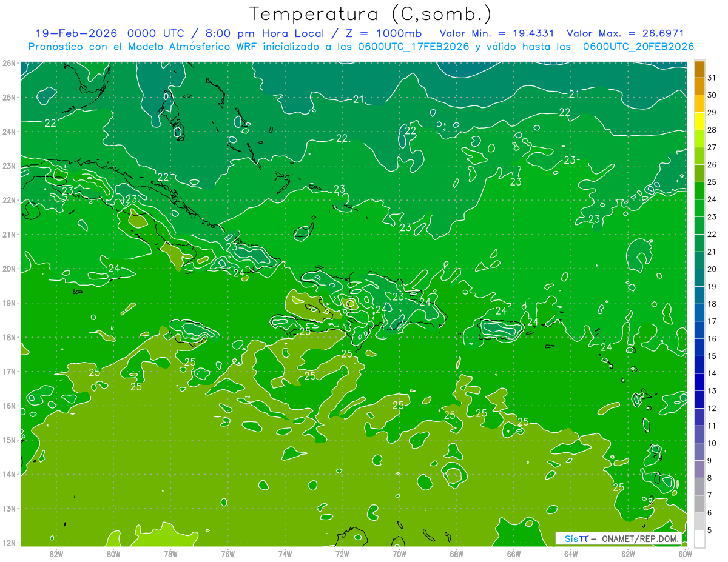The width and height of the screenshot is (728, 562).
Task: Select the teal swatch between 19 and 20
Action: (x=700, y=277)
